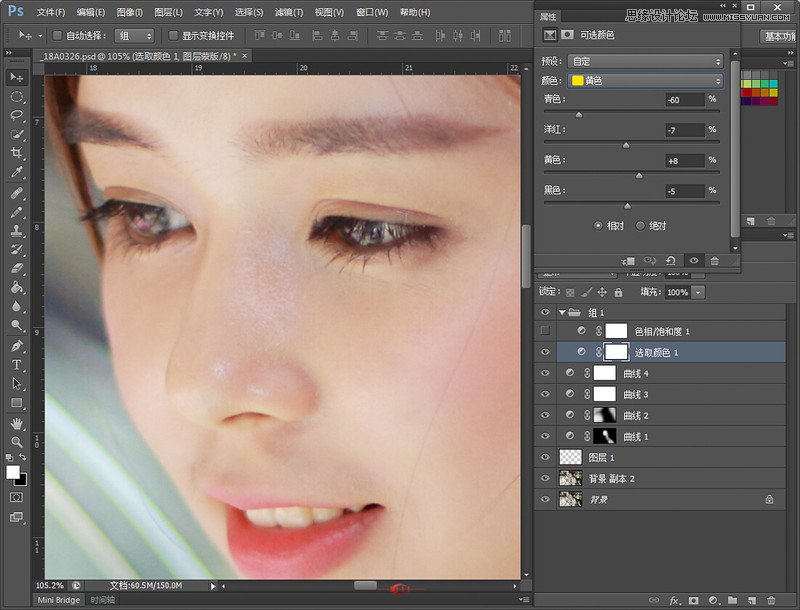
Task: Click the 曲线 1 layer mask thumbnail
Action: click(x=606, y=436)
